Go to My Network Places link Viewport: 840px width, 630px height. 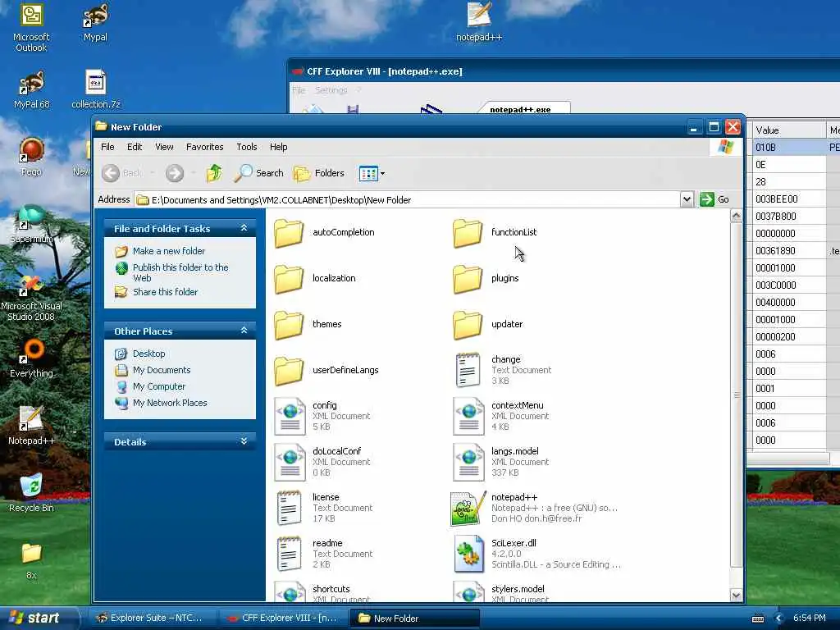[x=170, y=403]
